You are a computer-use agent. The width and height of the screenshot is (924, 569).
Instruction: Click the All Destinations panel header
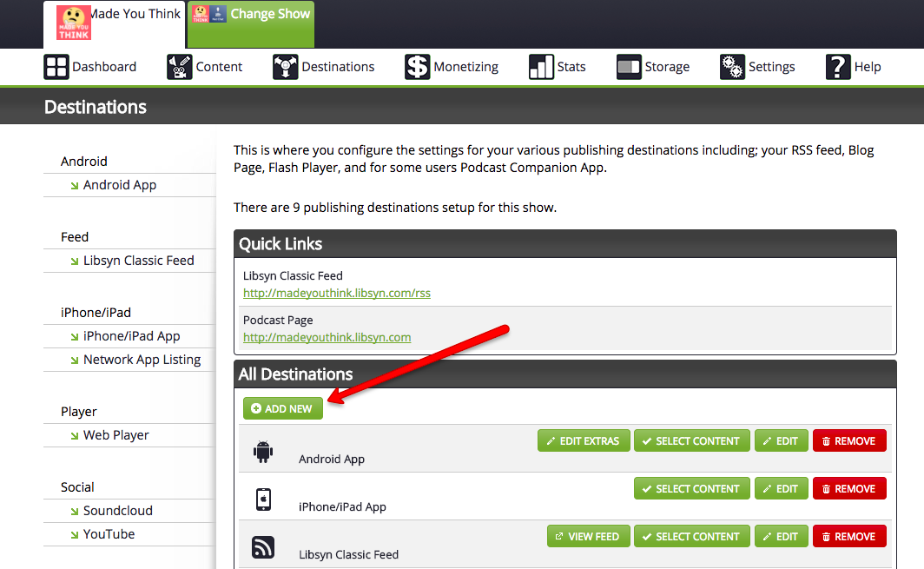[x=565, y=374]
